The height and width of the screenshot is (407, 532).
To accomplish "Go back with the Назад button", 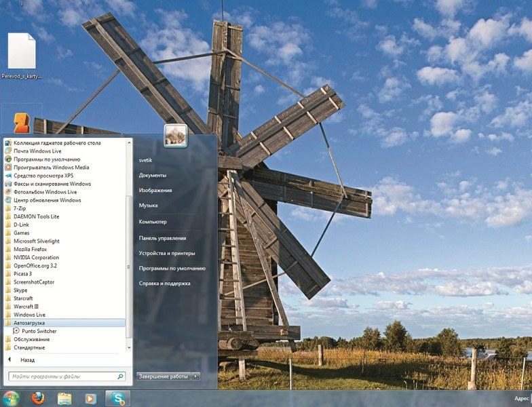I will (27, 360).
